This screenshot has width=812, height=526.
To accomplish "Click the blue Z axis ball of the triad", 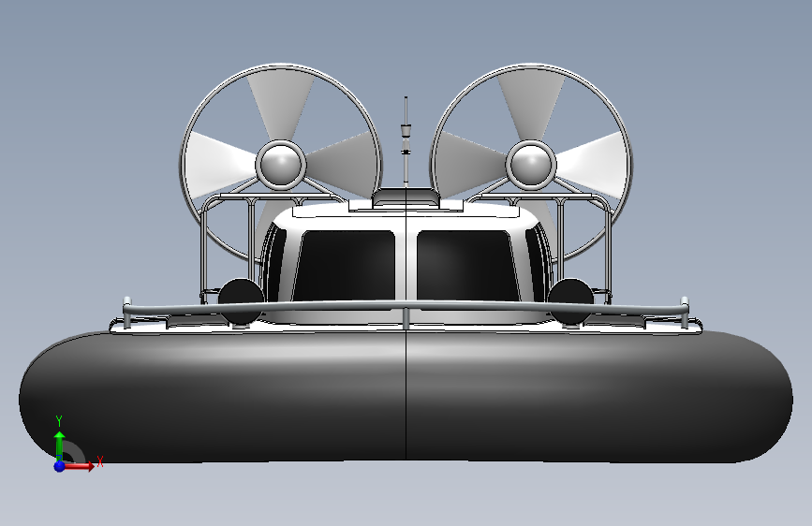I will tap(60, 466).
